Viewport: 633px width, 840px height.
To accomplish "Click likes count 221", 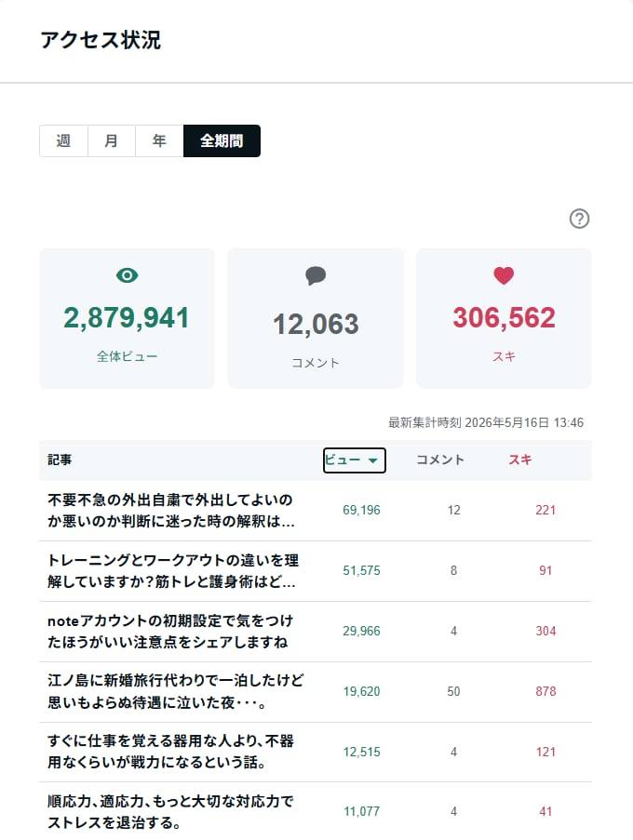I will click(x=545, y=510).
